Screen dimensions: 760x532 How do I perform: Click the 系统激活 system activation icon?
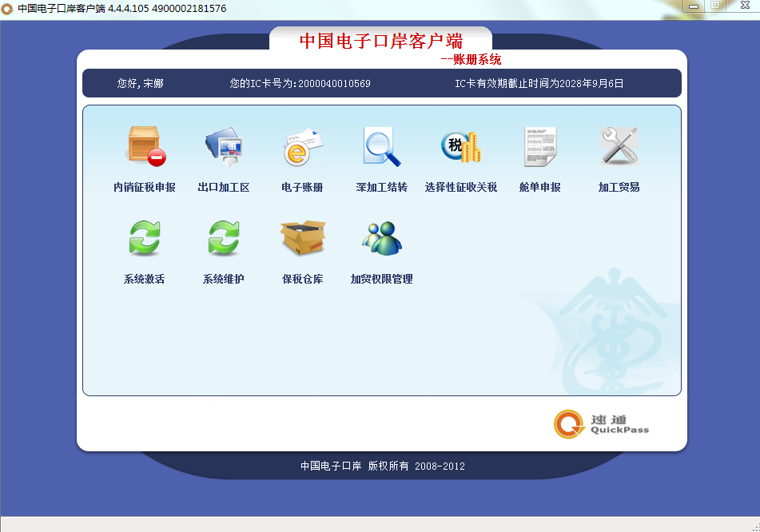point(144,248)
